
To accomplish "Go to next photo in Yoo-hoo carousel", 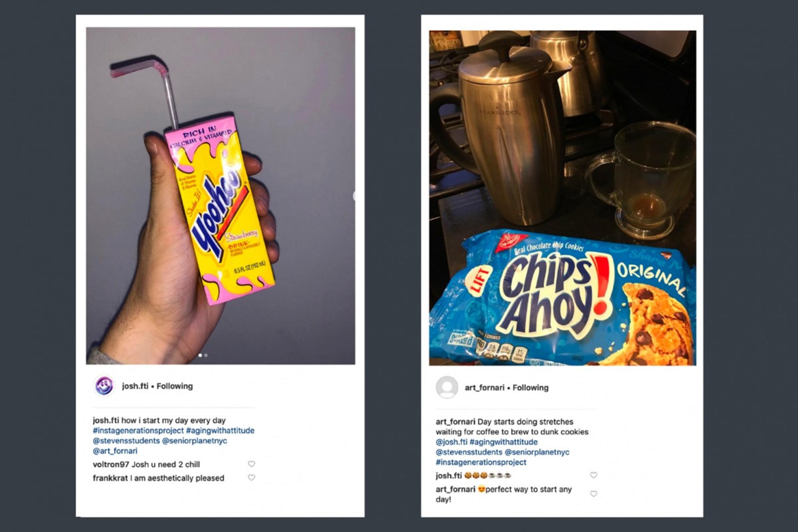I will (x=354, y=196).
